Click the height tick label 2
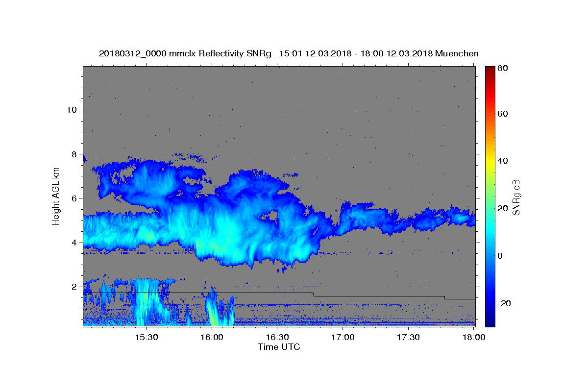The image size is (588, 392). pyautogui.click(x=75, y=287)
